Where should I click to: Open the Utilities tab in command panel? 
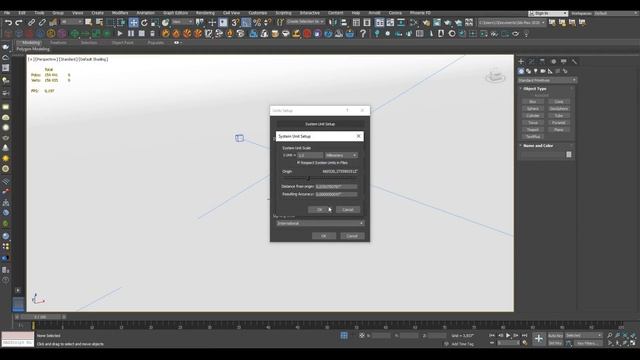tap(574, 61)
